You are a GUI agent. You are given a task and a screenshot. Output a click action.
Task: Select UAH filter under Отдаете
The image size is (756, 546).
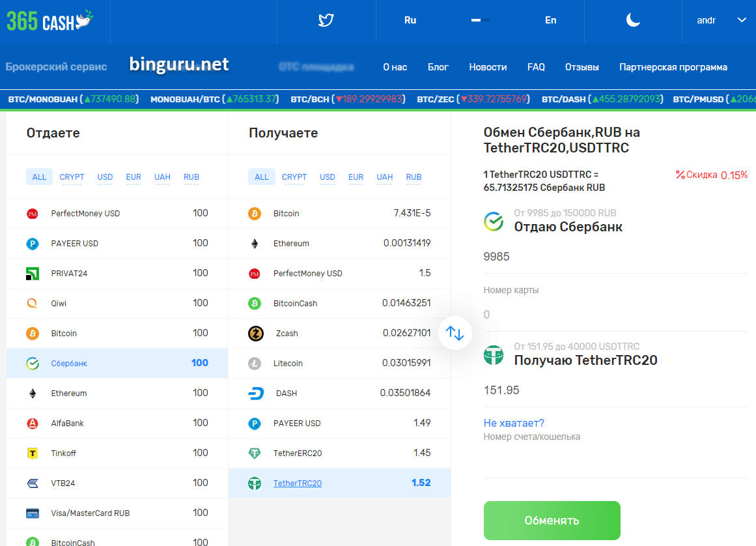click(163, 177)
